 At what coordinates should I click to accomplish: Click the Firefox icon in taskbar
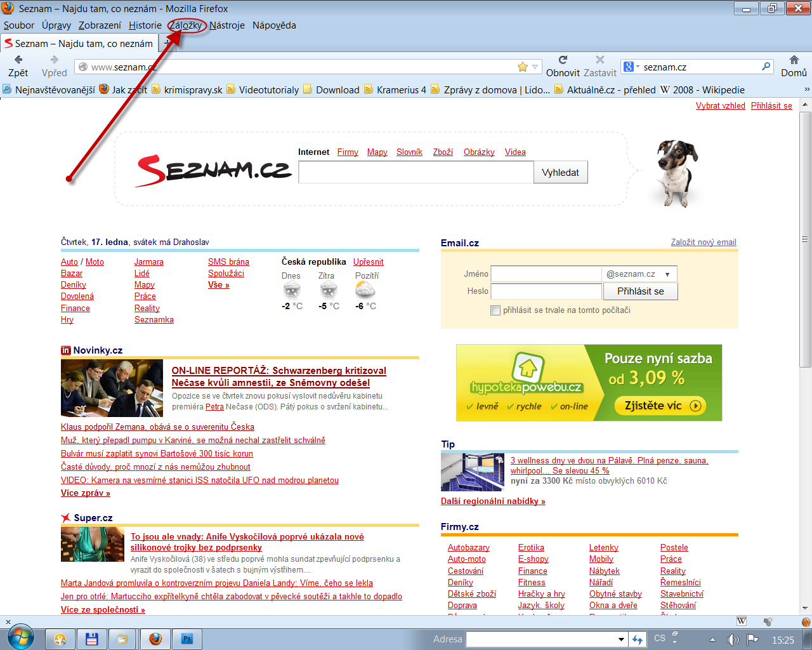155,639
